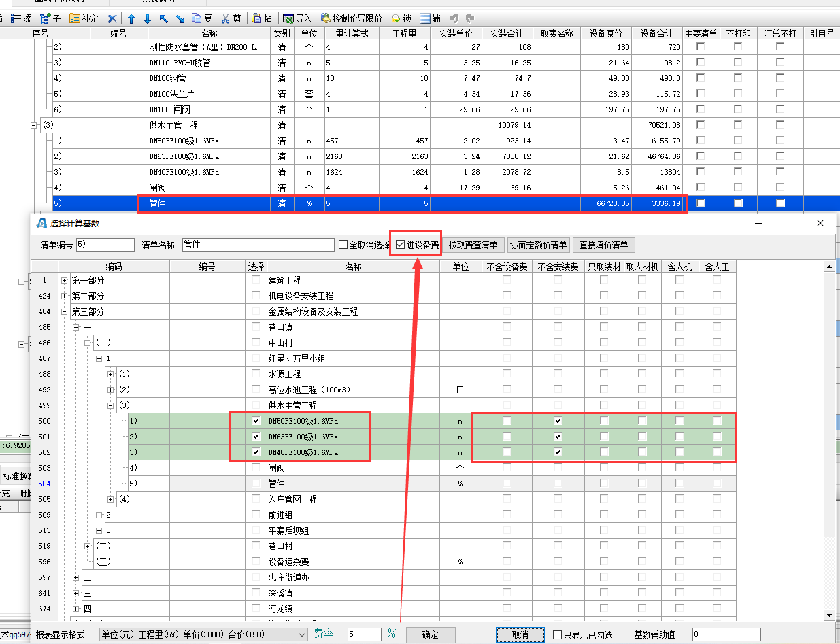Uncheck selection for DN63PE100级1.6MPa row
The height and width of the screenshot is (644, 840).
click(x=256, y=437)
